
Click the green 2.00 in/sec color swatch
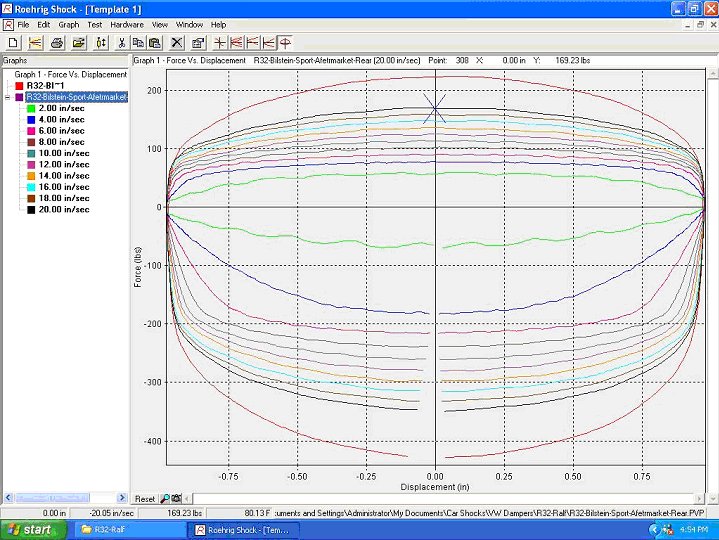[32, 108]
